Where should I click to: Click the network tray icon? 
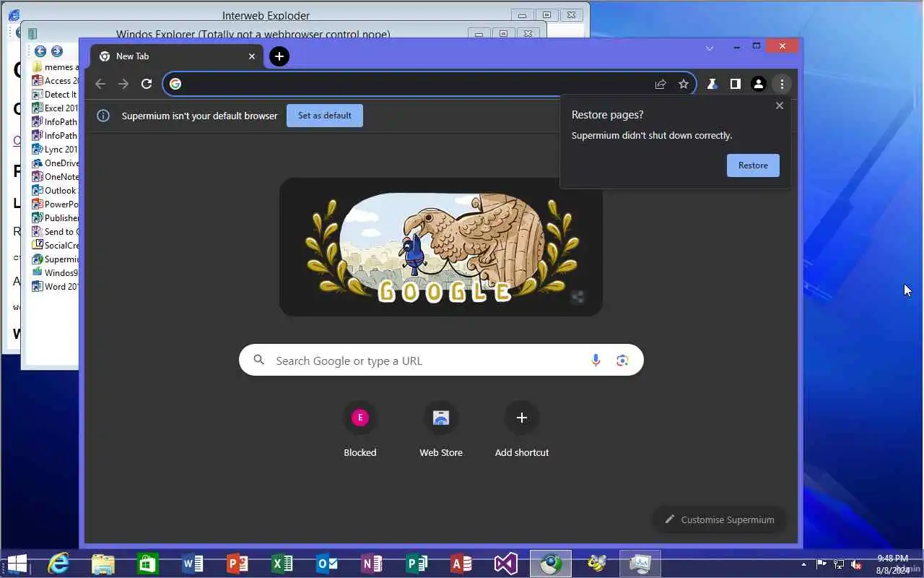point(839,564)
